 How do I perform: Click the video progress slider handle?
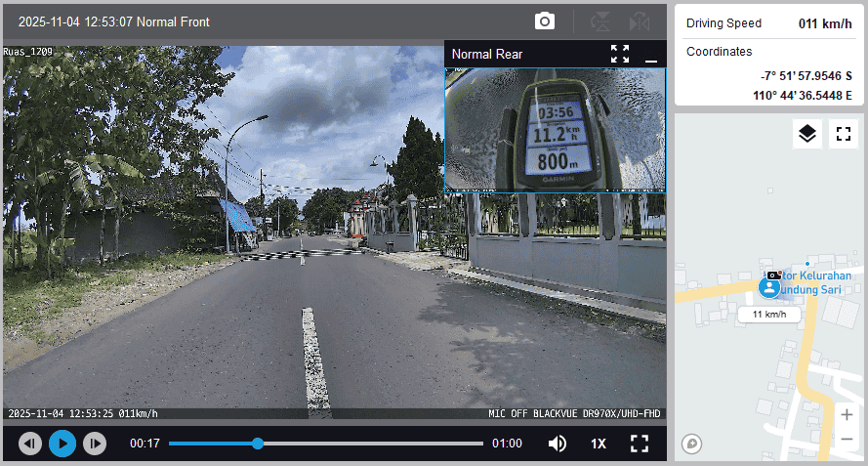click(258, 444)
